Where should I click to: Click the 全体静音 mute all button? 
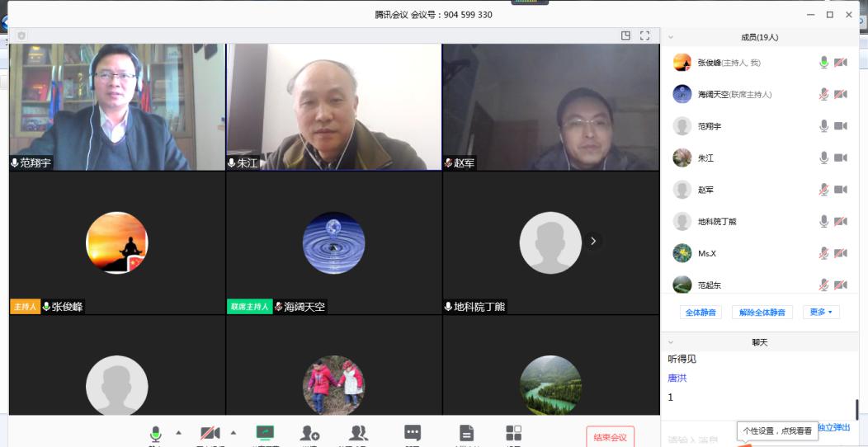tap(701, 313)
